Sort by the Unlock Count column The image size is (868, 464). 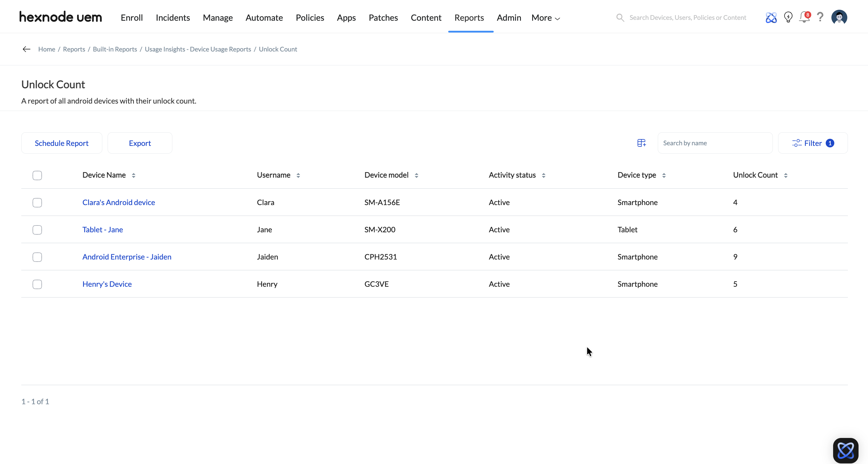[786, 175]
